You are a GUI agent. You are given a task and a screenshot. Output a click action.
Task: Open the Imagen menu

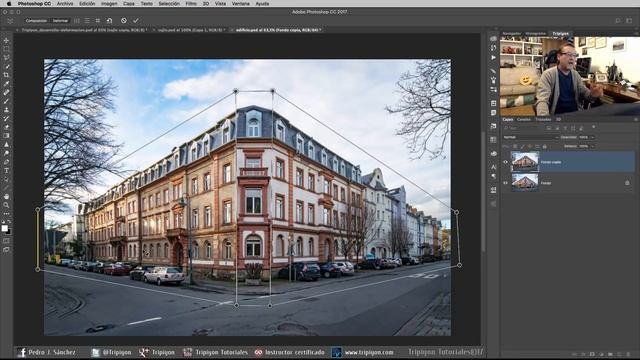[x=109, y=3]
